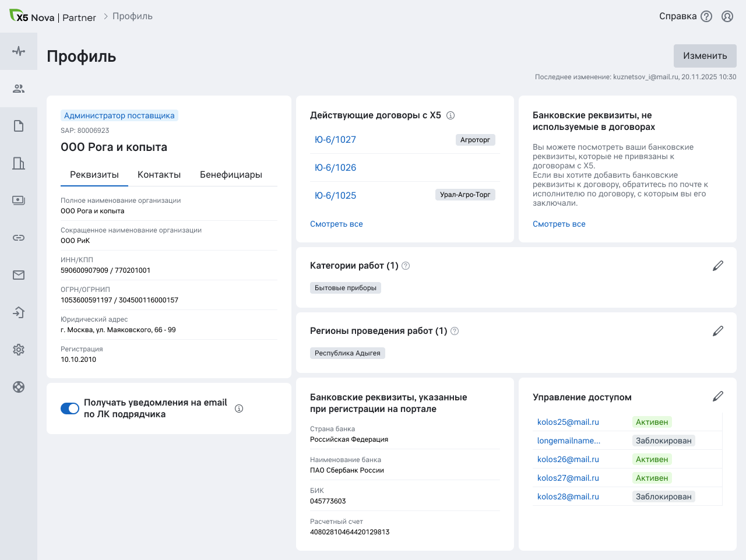This screenshot has height=560, width=746.
Task: Disable email notifications toggle switch
Action: 70,408
